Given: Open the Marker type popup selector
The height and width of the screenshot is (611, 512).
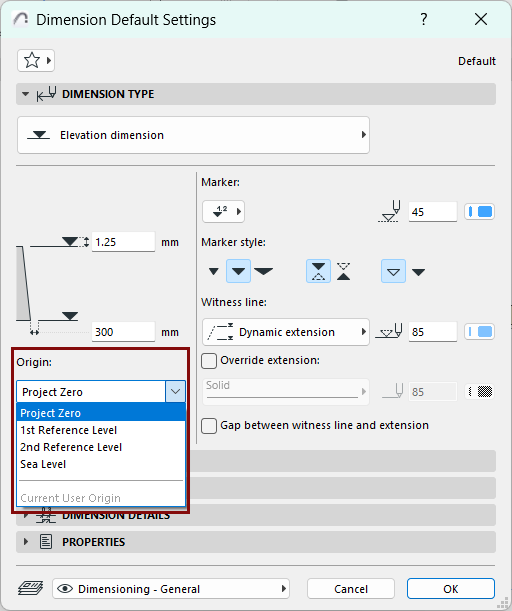Looking at the screenshot, I should coord(223,212).
